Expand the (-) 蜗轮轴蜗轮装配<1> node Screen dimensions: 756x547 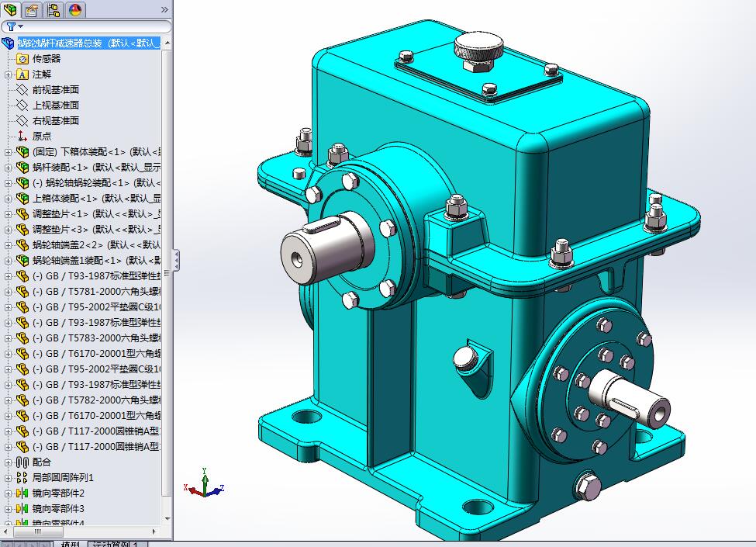(x=8, y=183)
